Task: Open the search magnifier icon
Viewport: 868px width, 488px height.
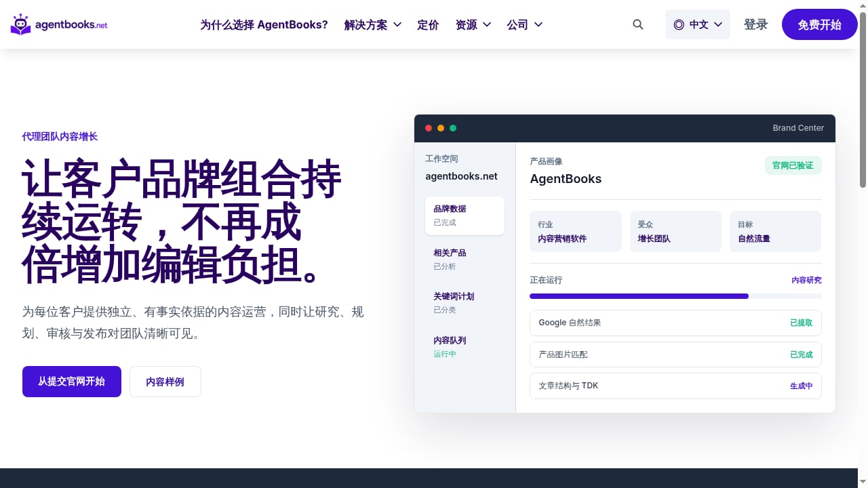Action: (x=638, y=24)
